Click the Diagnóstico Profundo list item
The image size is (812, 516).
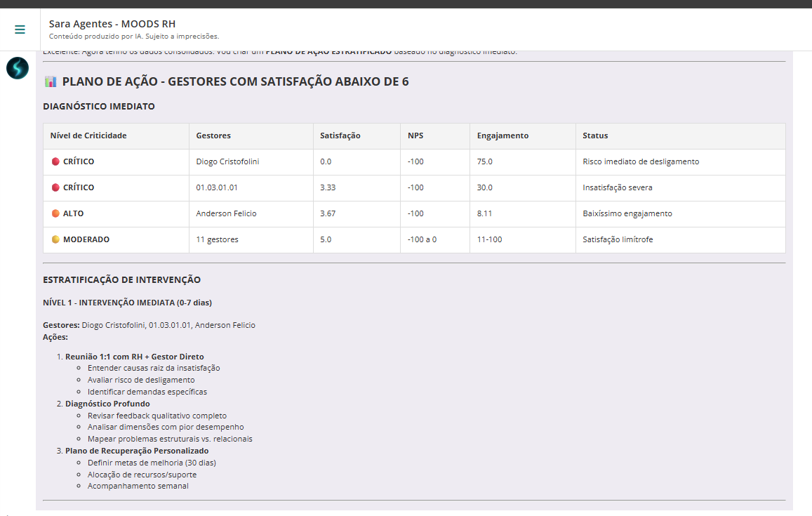click(107, 404)
